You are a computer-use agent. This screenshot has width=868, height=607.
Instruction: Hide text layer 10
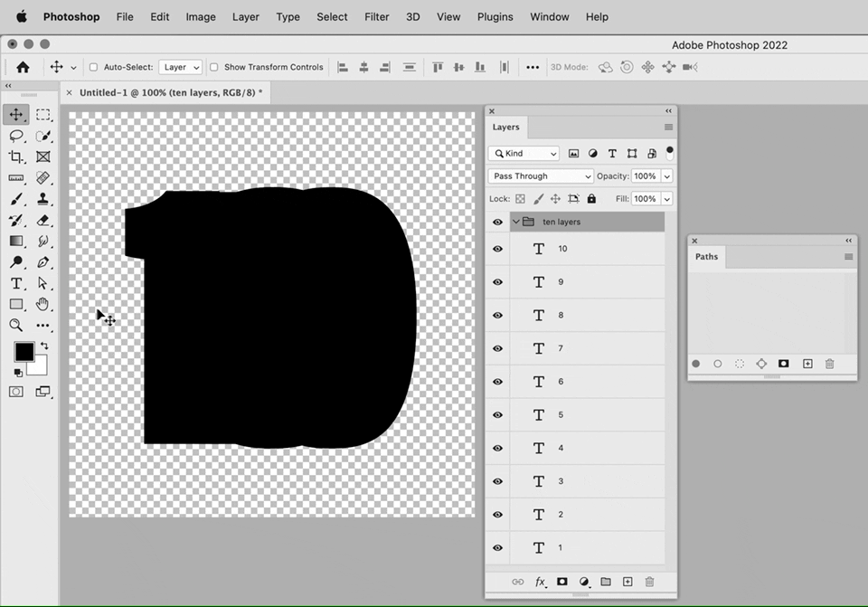tap(497, 249)
